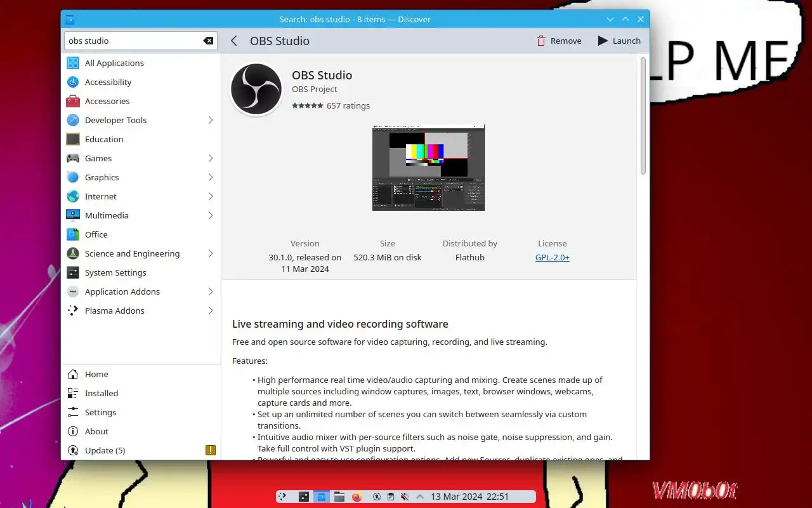Screen dimensions: 812x508
Task: Open the Update (5) page label
Action: coord(105,450)
